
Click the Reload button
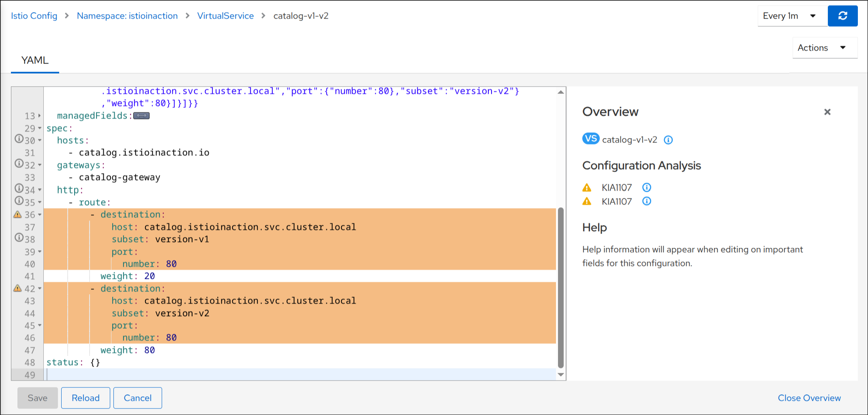(86, 398)
